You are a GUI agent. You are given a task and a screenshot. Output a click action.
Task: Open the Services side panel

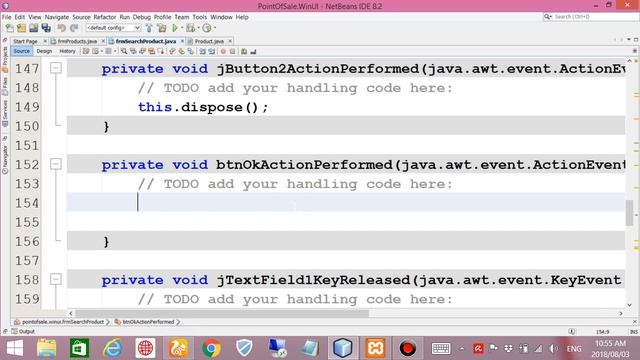click(x=5, y=113)
